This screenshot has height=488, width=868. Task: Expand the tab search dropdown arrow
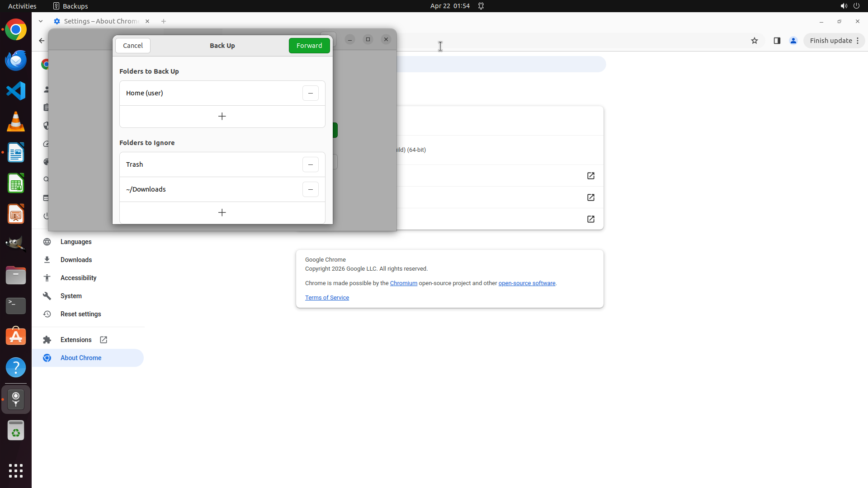coord(41,21)
